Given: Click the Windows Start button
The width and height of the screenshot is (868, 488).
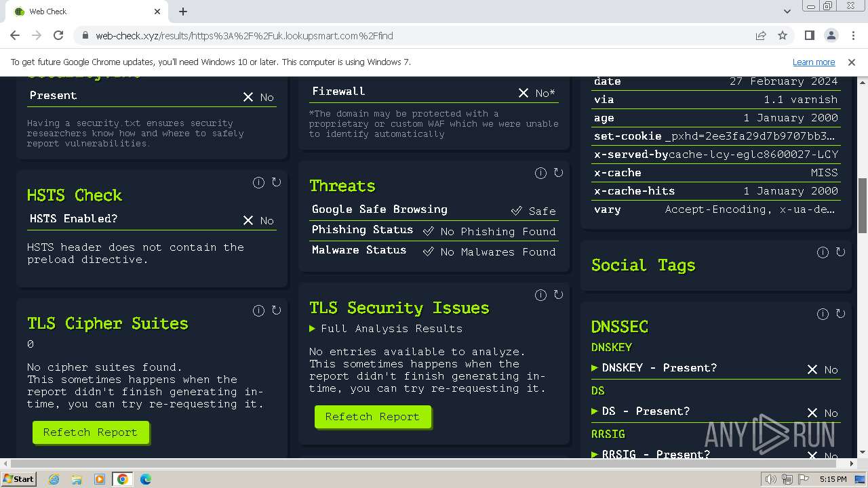Looking at the screenshot, I should (x=19, y=479).
